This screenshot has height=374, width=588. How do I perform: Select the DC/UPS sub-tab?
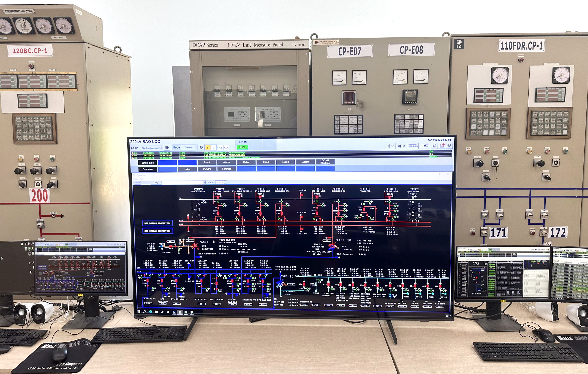point(207,169)
